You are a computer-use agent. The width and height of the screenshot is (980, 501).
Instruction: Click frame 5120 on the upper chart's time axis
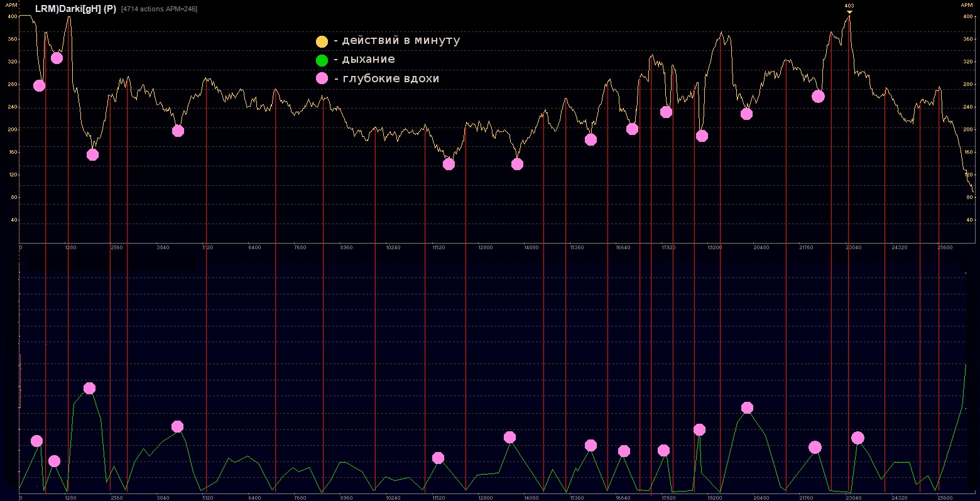pos(207,247)
